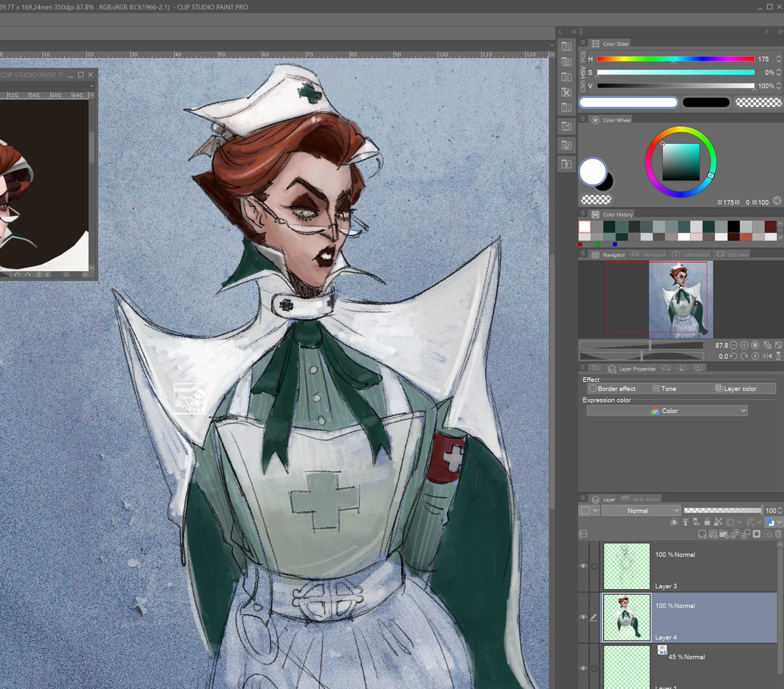Pick dark red swatch in Color History
The height and width of the screenshot is (689, 784).
tap(771, 226)
